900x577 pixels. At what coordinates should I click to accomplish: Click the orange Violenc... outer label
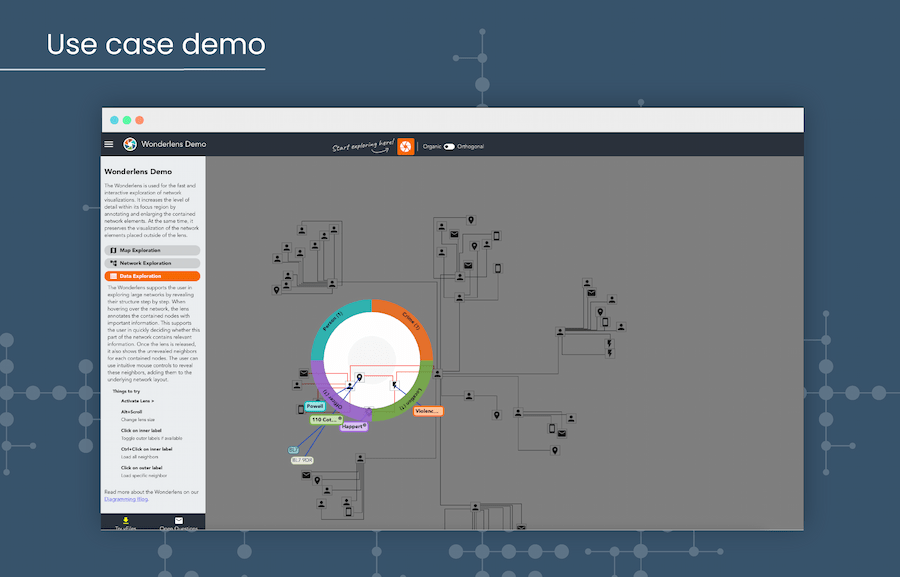(427, 411)
